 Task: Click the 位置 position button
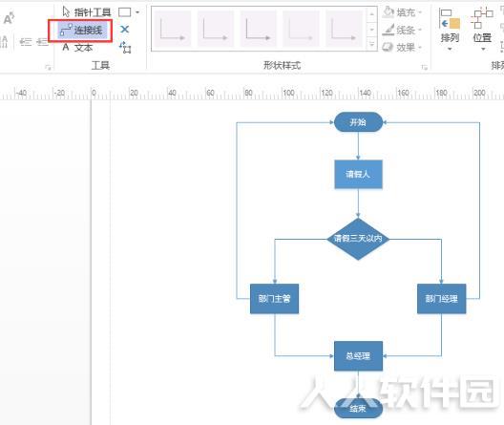(482, 30)
